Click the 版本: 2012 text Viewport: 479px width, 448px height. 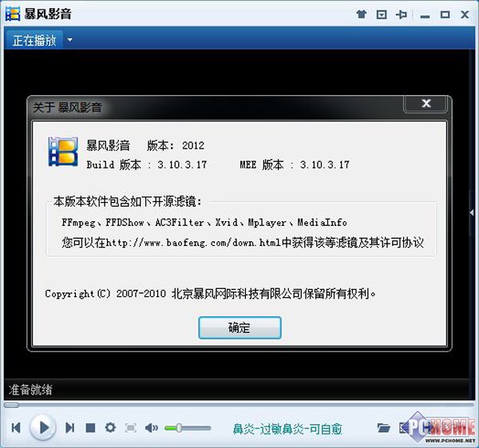click(x=176, y=145)
